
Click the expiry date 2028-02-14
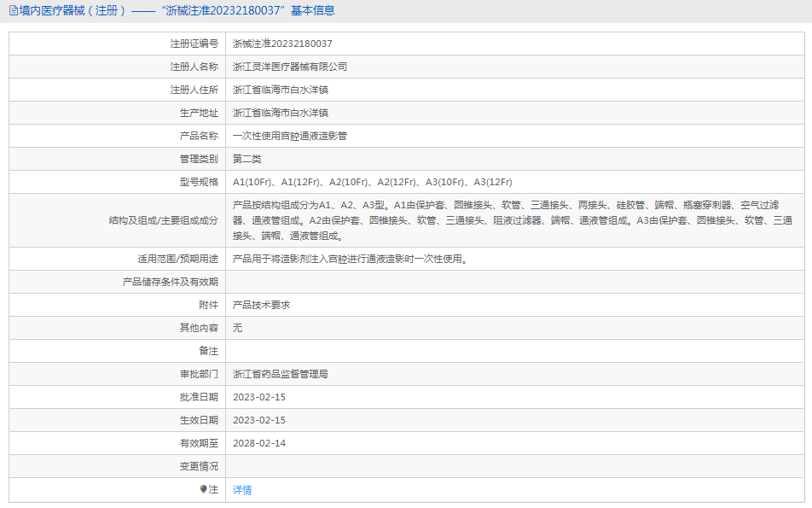coord(259,443)
